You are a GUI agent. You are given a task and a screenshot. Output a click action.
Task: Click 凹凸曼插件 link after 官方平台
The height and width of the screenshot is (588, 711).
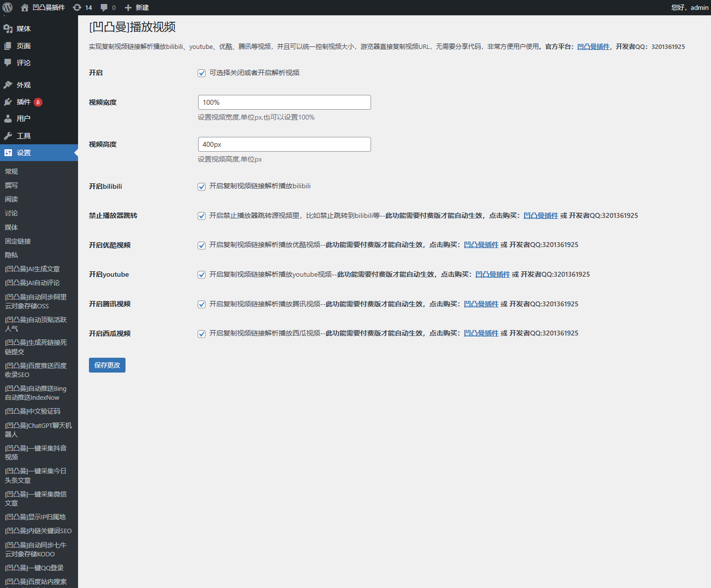click(x=593, y=46)
